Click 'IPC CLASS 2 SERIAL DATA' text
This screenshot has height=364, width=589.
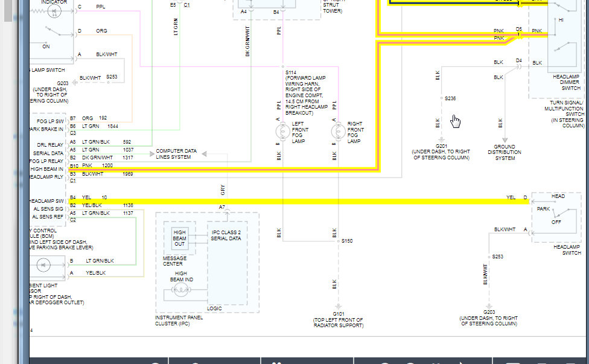226,235
